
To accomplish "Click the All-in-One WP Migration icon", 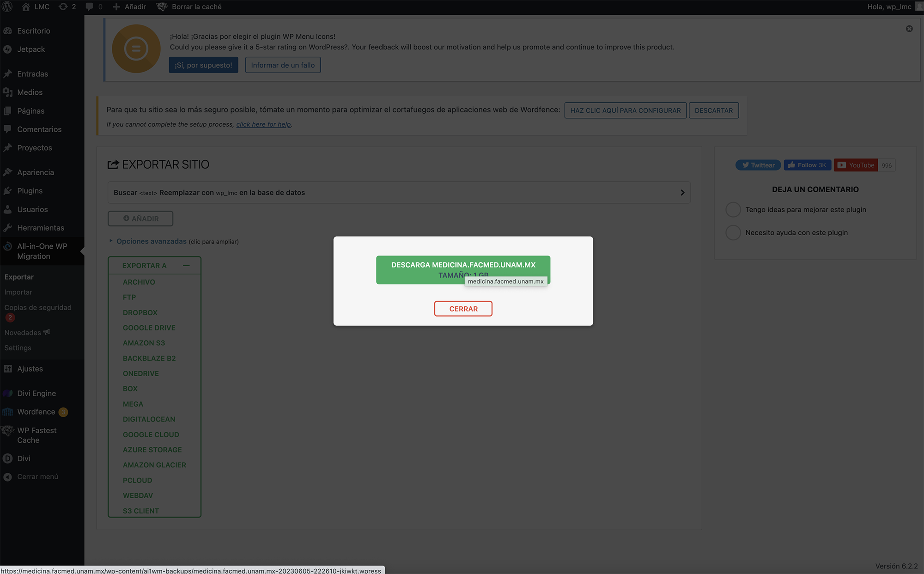I will (7, 246).
